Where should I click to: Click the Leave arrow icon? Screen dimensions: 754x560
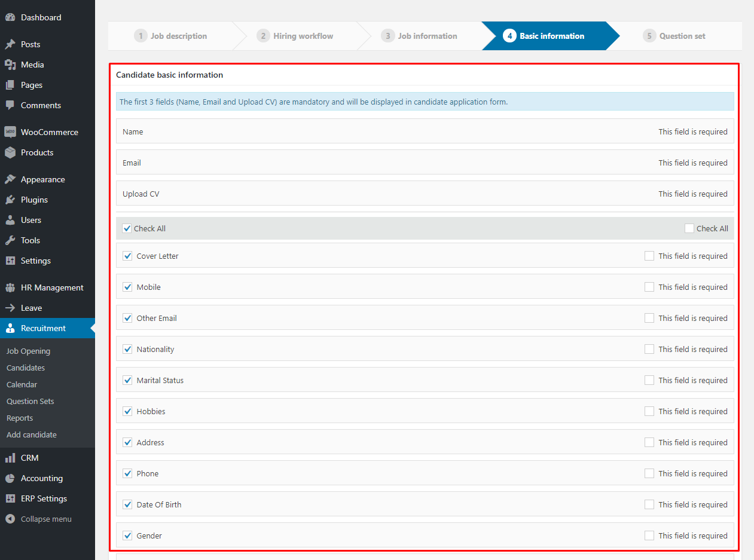pyautogui.click(x=10, y=308)
